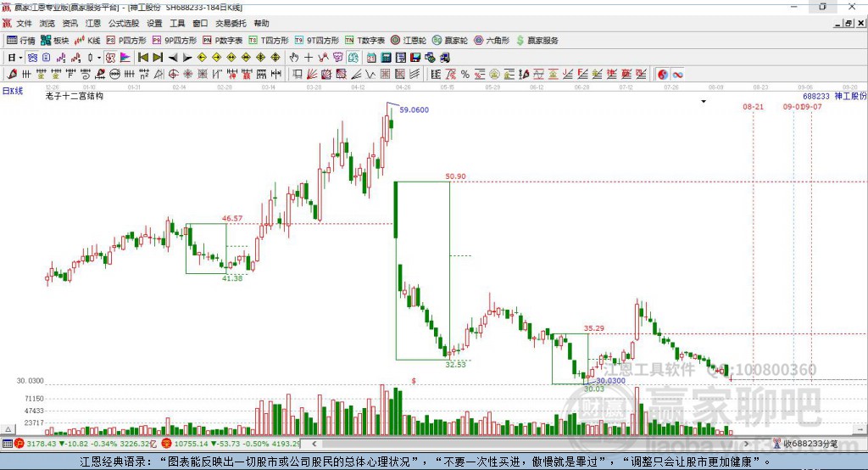The width and height of the screenshot is (868, 470).
Task: Open the 赢家轮 wheel tool
Action: pos(450,41)
